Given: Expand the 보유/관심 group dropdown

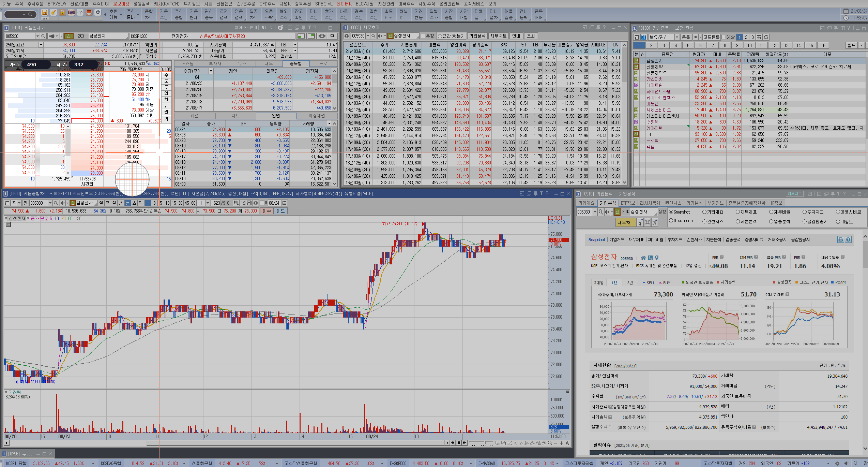Looking at the screenshot, I should coord(677,37).
